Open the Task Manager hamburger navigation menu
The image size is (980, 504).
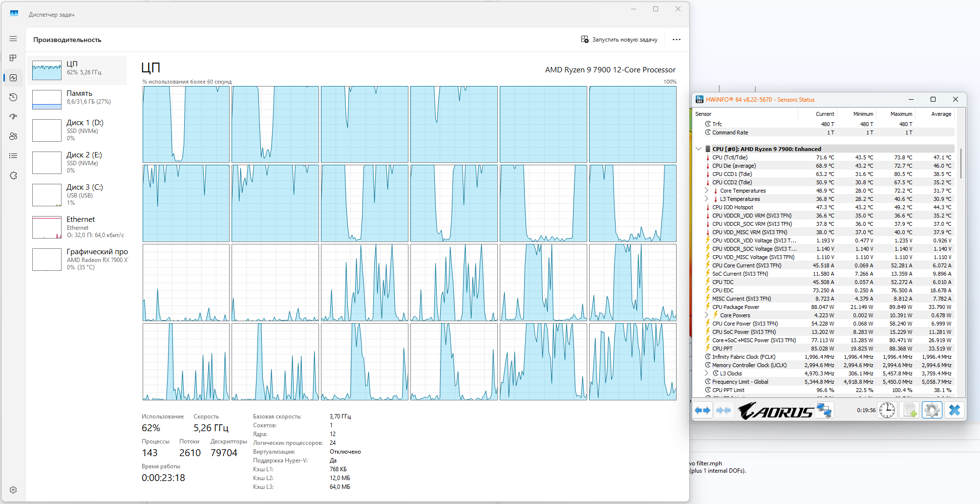click(13, 39)
